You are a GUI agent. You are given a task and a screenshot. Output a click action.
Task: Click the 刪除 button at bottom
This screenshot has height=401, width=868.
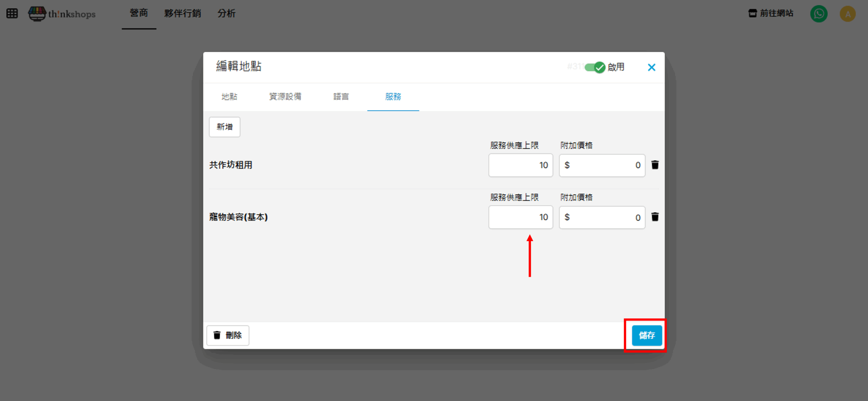pos(228,335)
